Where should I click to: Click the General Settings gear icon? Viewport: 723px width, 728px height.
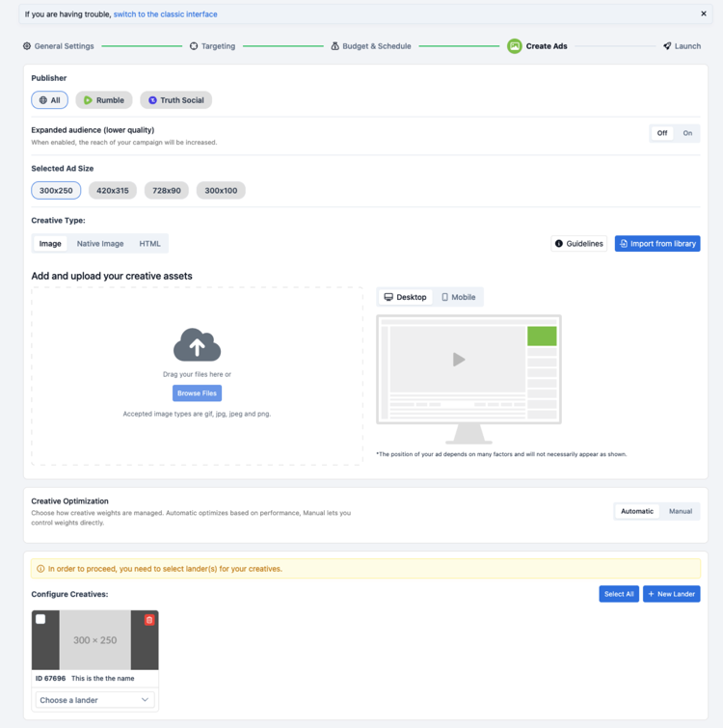point(27,46)
